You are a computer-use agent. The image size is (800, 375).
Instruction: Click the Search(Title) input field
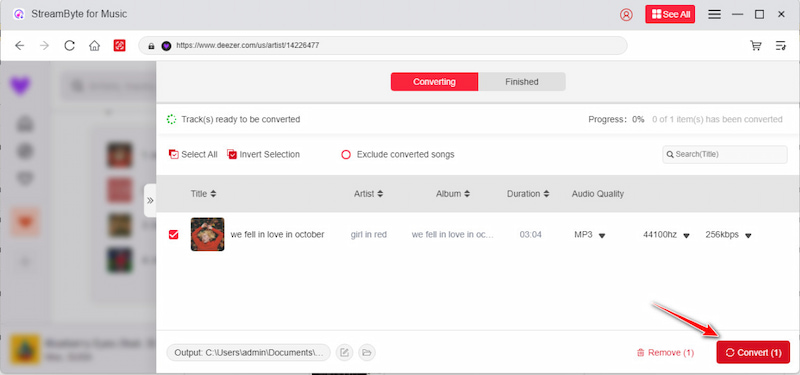[x=724, y=154]
